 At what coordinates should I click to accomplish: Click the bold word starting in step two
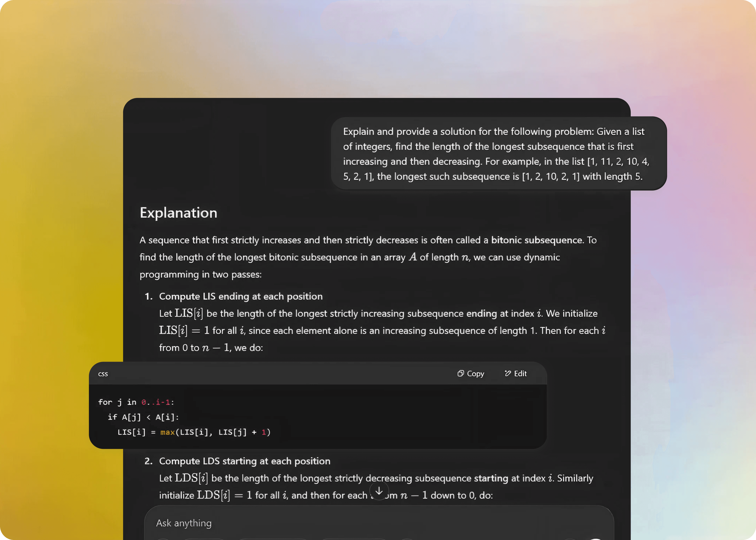coord(491,478)
